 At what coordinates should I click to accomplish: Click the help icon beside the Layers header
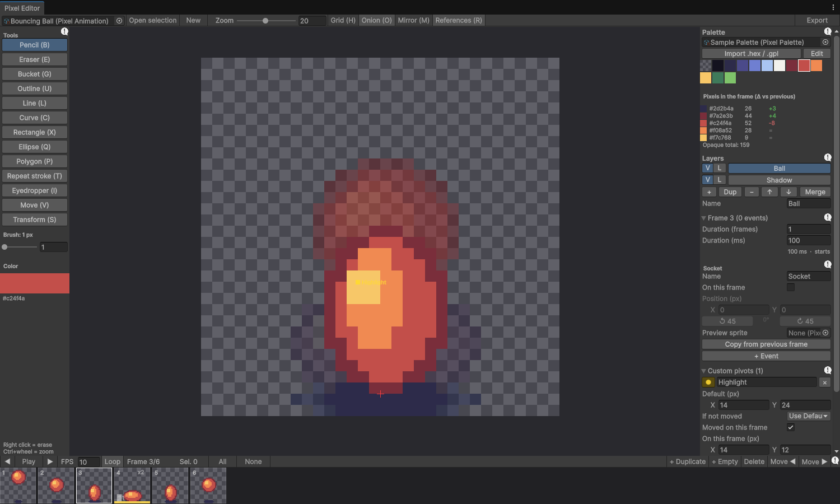tap(828, 157)
